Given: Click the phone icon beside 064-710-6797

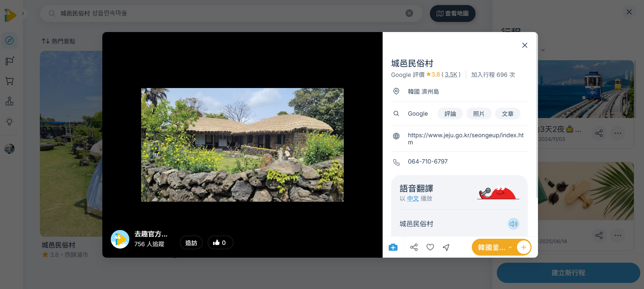Looking at the screenshot, I should pyautogui.click(x=396, y=162).
